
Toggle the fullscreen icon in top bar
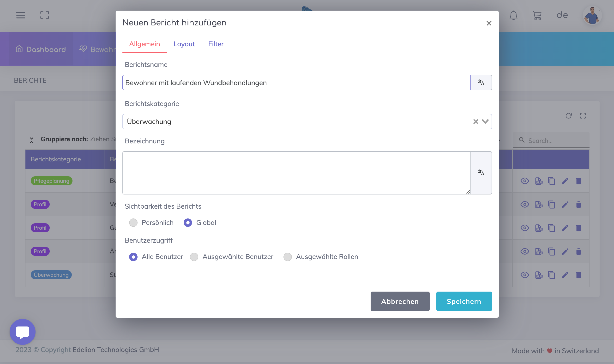tap(44, 15)
